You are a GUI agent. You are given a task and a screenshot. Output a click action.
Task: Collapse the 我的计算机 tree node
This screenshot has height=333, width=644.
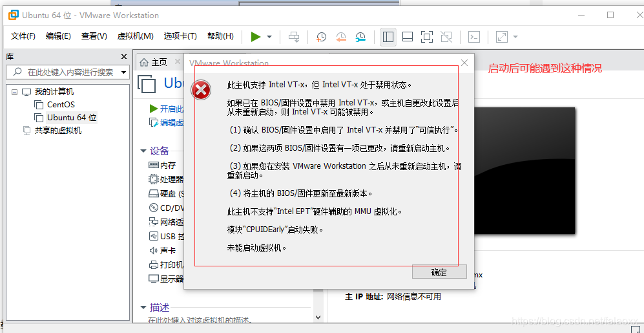click(x=15, y=92)
